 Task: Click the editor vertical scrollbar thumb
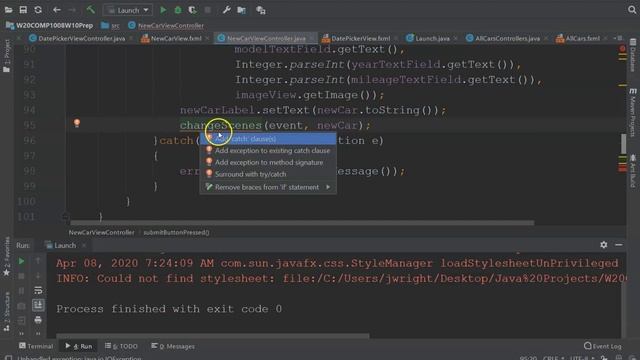[623, 143]
